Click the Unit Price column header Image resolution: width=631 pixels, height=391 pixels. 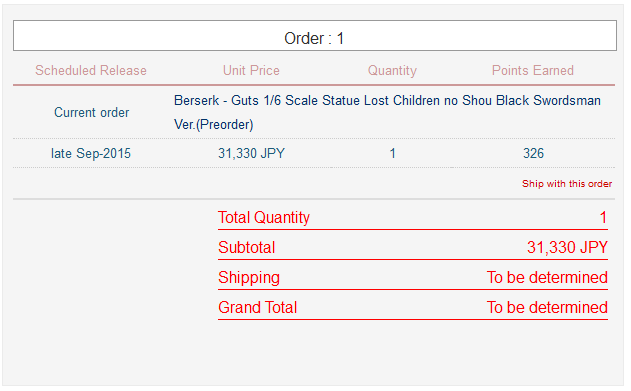pos(251,70)
